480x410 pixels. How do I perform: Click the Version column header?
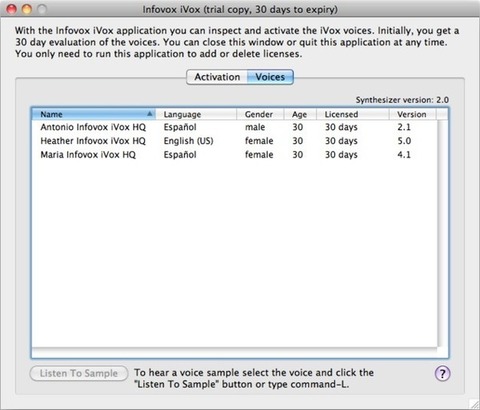pos(412,114)
